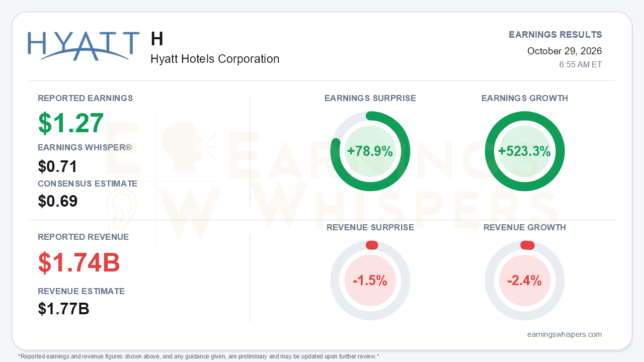Viewport: 644px width, 362px height.
Task: Click the -2.4% revenue growth gauge
Action: (x=525, y=281)
